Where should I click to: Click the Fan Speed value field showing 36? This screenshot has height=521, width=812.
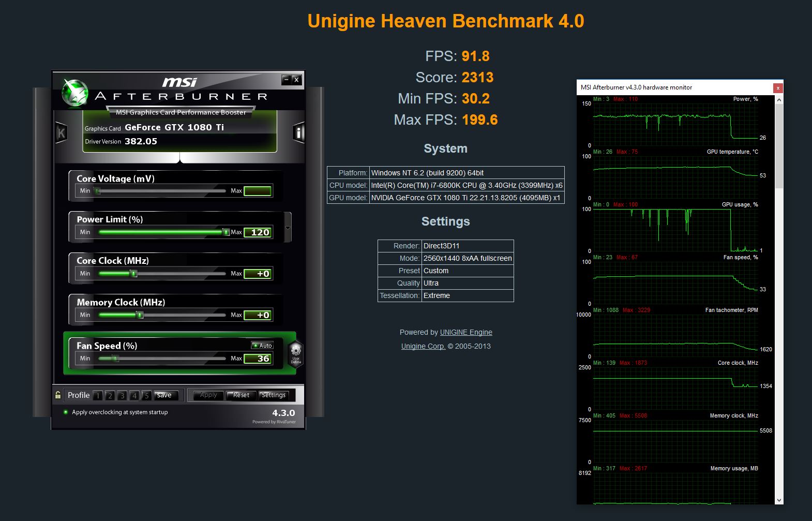click(x=258, y=359)
